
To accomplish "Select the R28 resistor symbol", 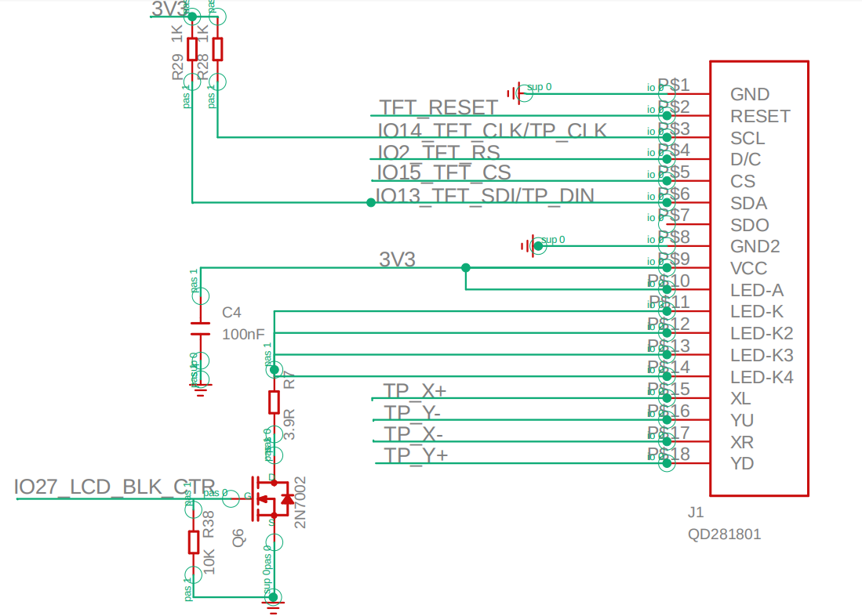I will tap(218, 49).
